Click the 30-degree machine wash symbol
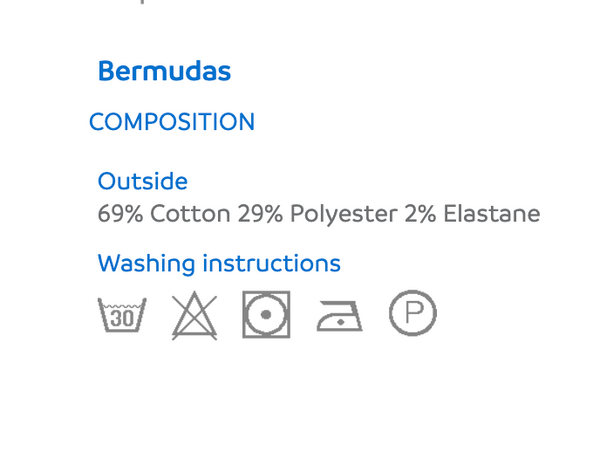The image size is (600, 466). pos(122,314)
